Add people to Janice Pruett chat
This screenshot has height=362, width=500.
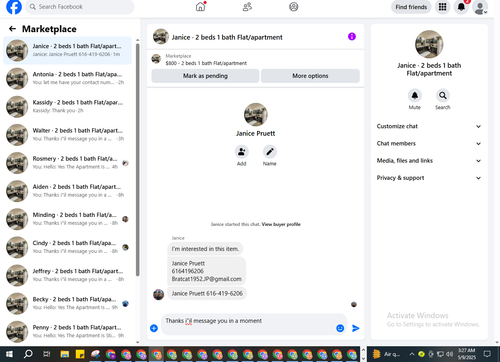tap(241, 152)
